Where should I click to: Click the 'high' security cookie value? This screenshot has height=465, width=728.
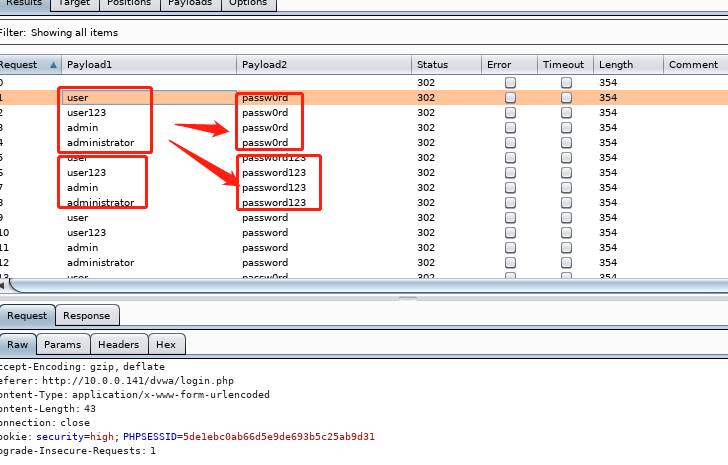pyautogui.click(x=102, y=437)
